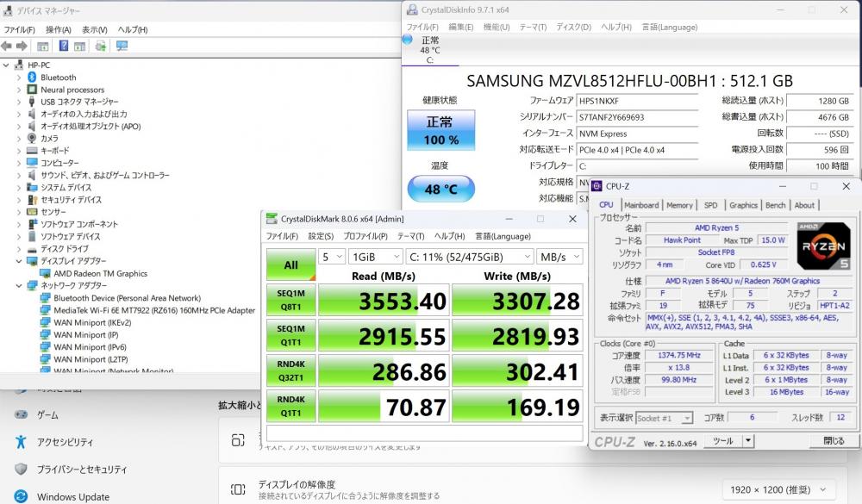862x504 pixels.
Task: Open the 1GiB test size dropdown
Action: click(375, 257)
